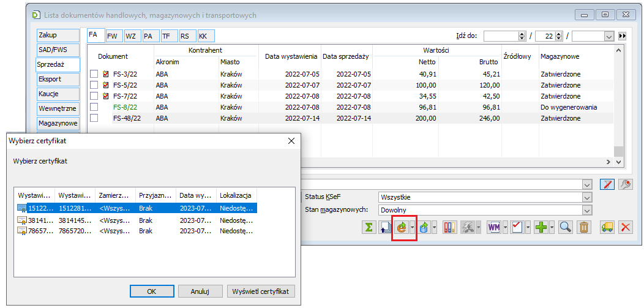The image size is (644, 308).
Task: Click the spinner of field showing 22
Action: pyautogui.click(x=558, y=36)
